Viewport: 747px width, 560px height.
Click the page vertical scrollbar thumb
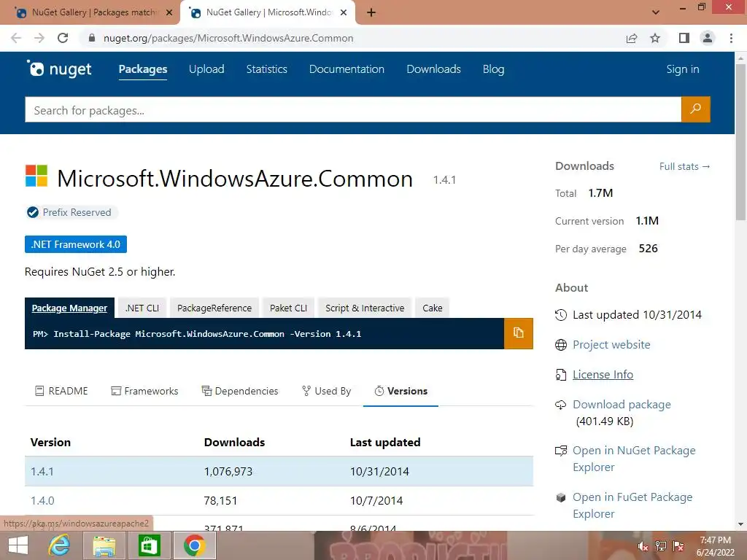point(740,141)
